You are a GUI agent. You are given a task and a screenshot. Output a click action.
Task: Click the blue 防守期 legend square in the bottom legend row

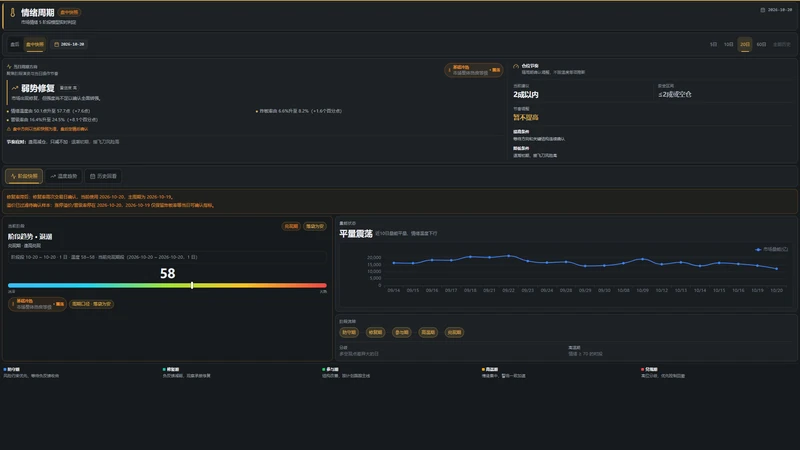(5, 369)
